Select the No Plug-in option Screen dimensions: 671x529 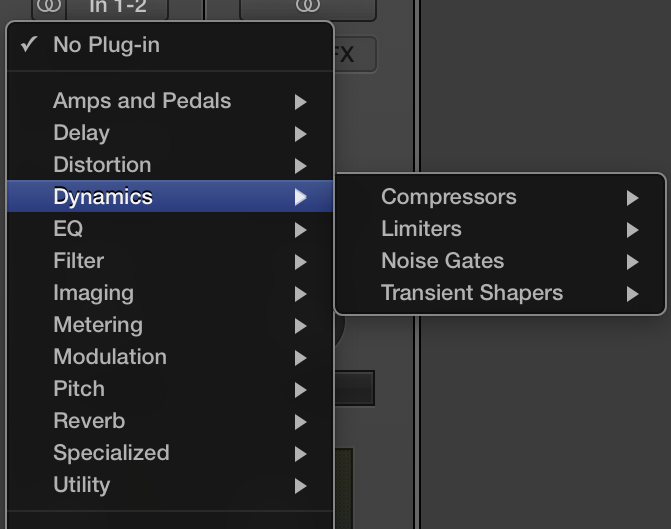coord(105,45)
